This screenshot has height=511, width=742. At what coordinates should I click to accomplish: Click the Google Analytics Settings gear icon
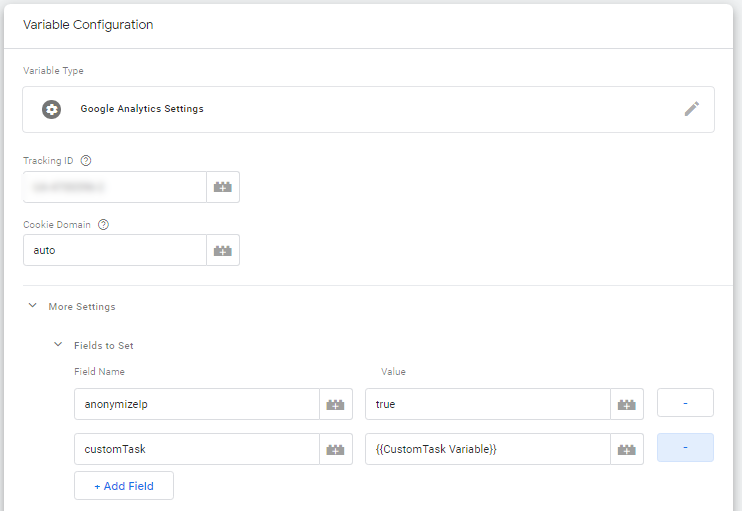point(51,109)
